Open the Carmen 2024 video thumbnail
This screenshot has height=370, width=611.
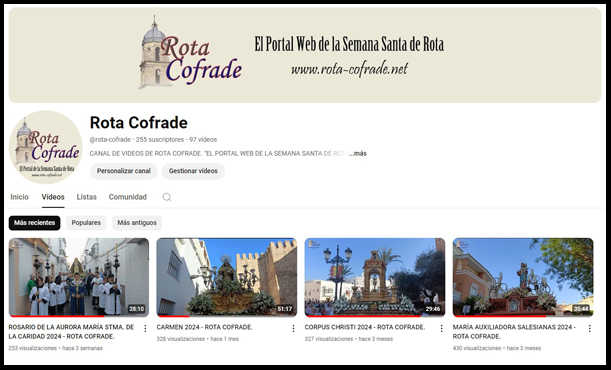tap(226, 277)
